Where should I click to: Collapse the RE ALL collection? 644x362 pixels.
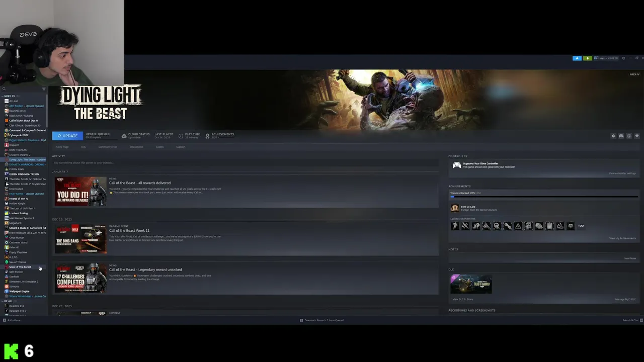pyautogui.click(x=2, y=301)
